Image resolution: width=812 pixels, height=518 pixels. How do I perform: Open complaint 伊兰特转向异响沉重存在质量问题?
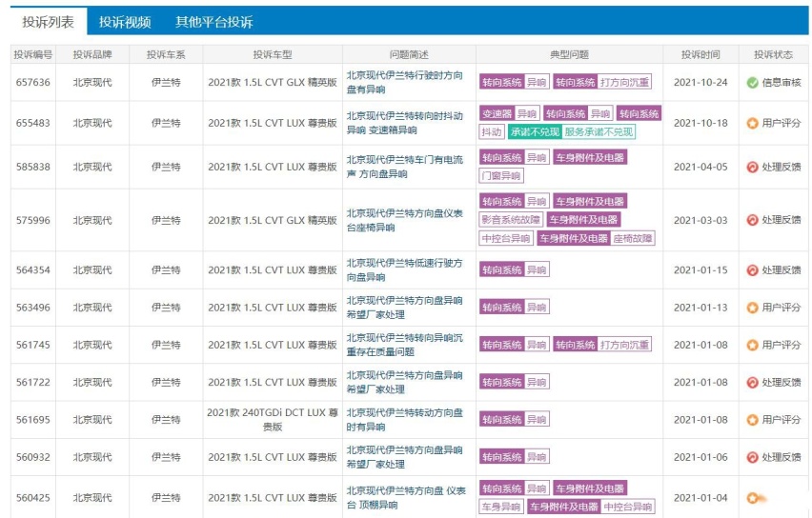[x=404, y=345]
